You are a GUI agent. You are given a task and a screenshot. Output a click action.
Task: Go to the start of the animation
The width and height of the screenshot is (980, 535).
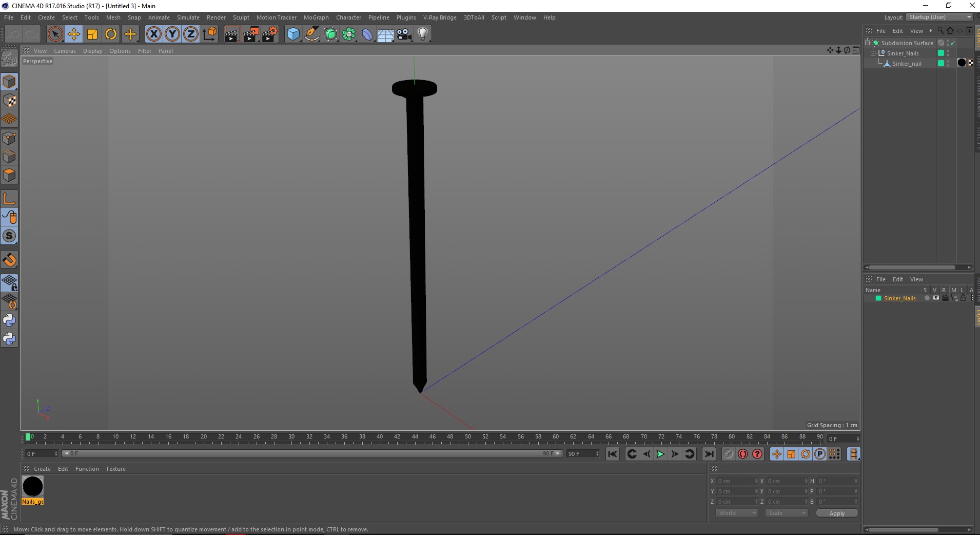(x=612, y=454)
